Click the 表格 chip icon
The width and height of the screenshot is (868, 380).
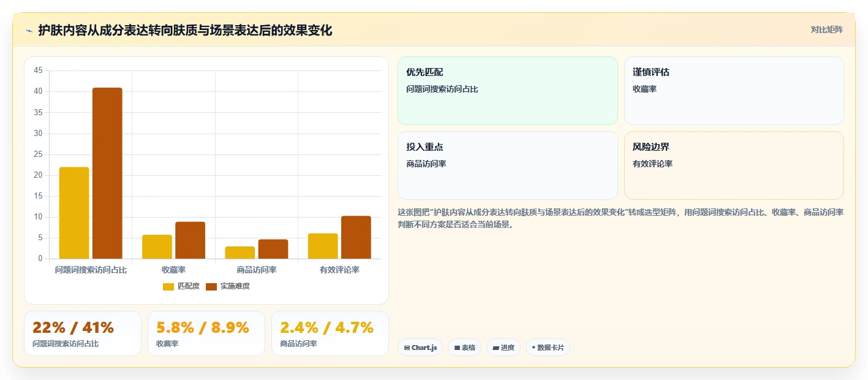(457, 348)
